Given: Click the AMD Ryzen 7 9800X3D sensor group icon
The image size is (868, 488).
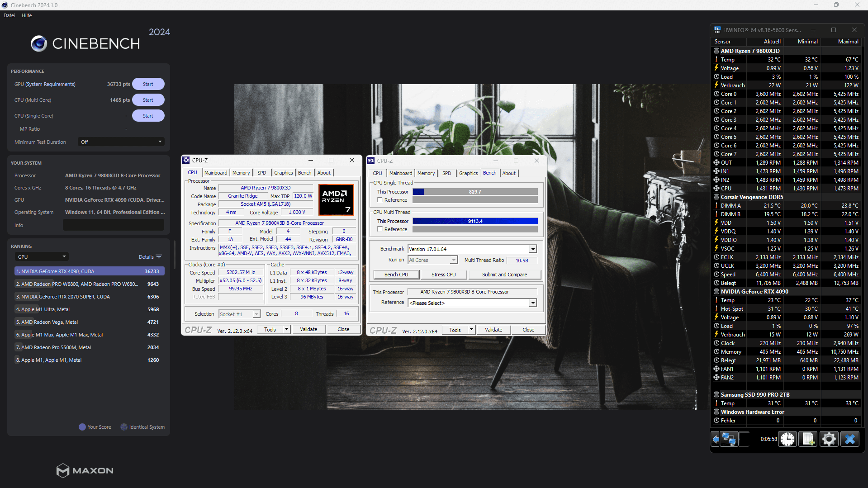Looking at the screenshot, I should 716,51.
